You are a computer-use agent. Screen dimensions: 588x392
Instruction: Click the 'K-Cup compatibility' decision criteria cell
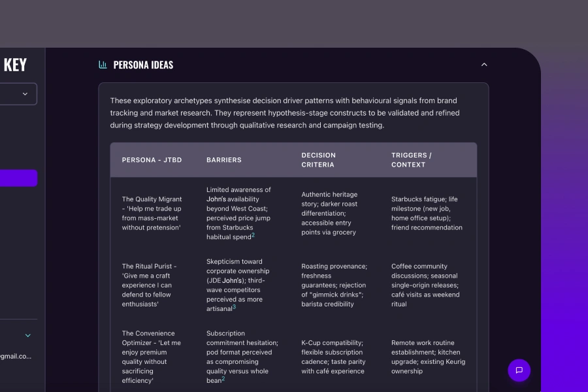click(333, 357)
